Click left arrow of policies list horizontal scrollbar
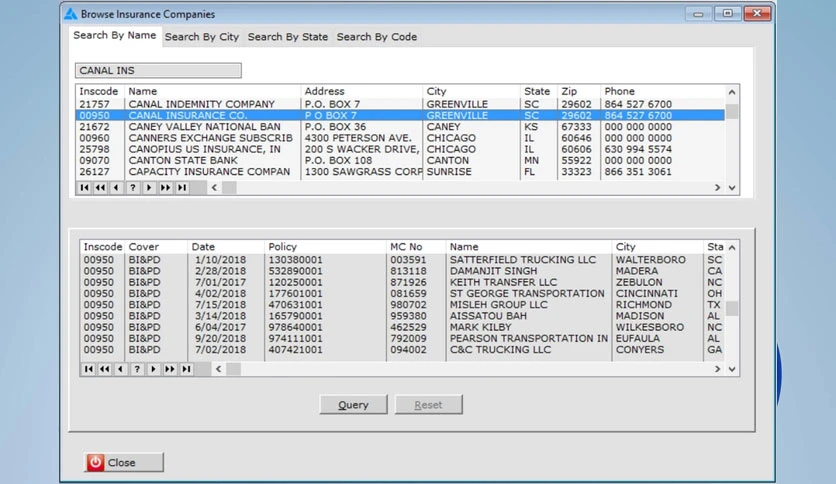The height and width of the screenshot is (484, 836). [219, 369]
